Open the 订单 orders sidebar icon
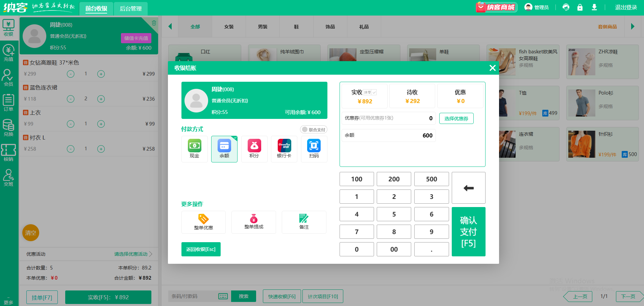Screen dimensions: 644x306 (8, 101)
